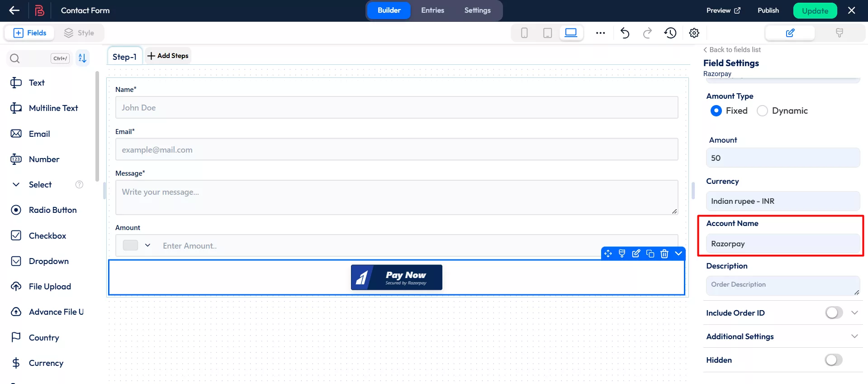This screenshot has width=868, height=384.
Task: Switch to field style brush panel
Action: [840, 33]
